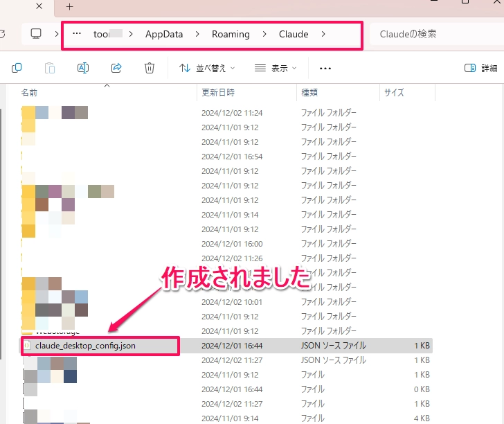The height and width of the screenshot is (424, 504).
Task: Expand chevron after Claude in path
Action: pos(323,34)
